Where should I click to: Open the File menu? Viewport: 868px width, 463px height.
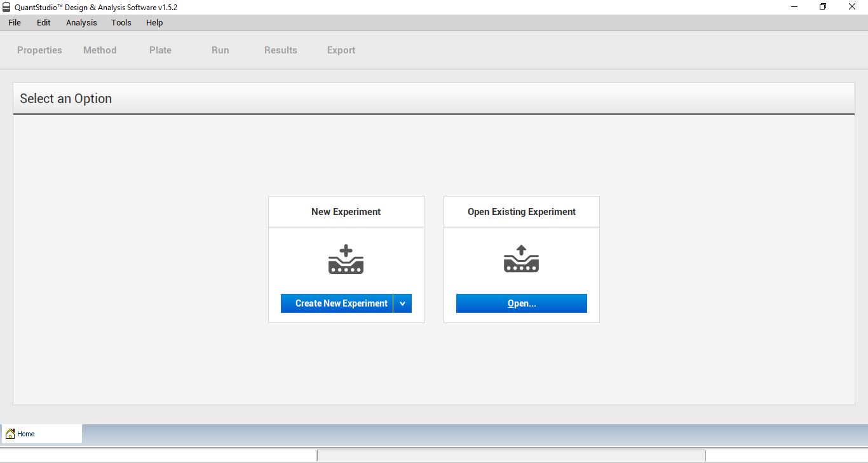[14, 22]
